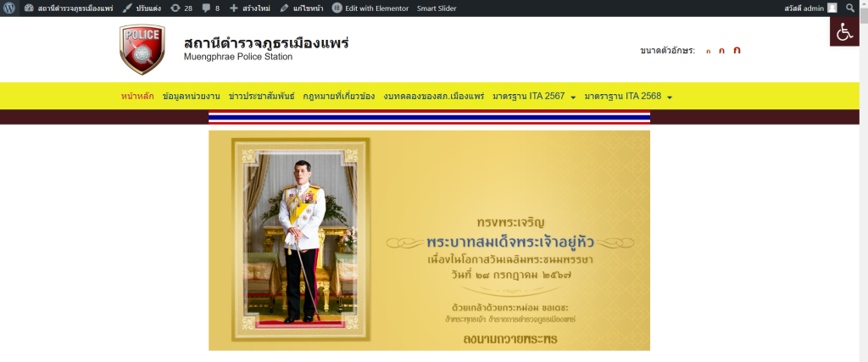The image size is (868, 362).
Task: Click the Smart Slider admin link
Action: [437, 8]
